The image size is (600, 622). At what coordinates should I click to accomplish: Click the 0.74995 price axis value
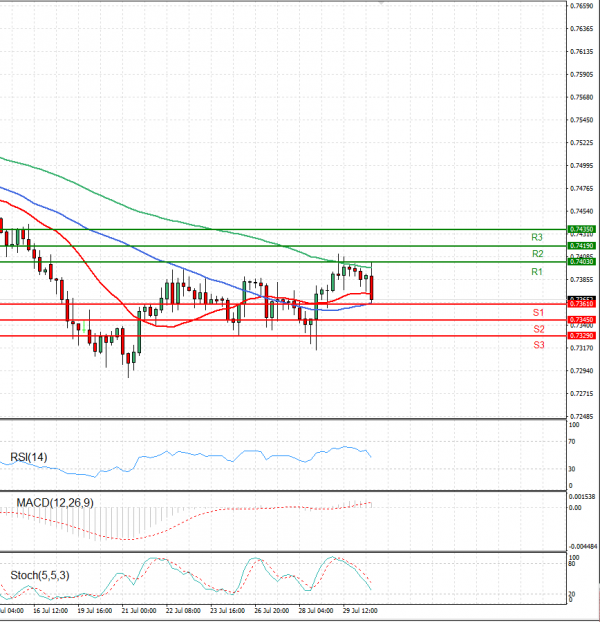tap(582, 166)
